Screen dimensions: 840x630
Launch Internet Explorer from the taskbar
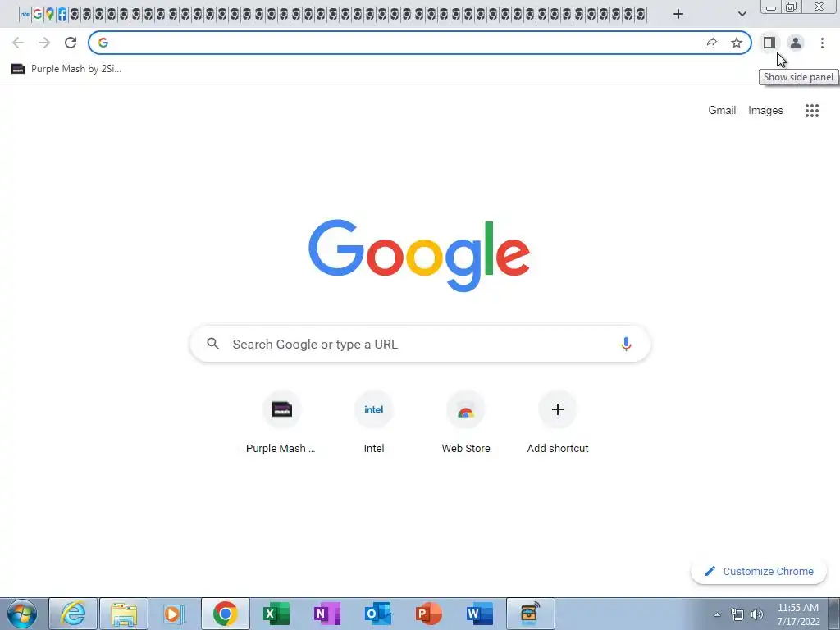[x=73, y=614]
